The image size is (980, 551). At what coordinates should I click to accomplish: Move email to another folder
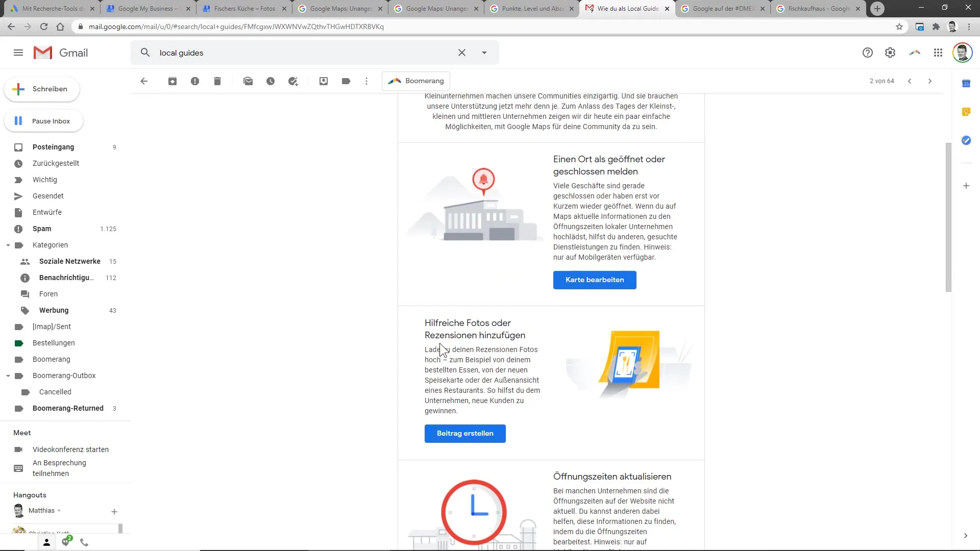tap(324, 81)
